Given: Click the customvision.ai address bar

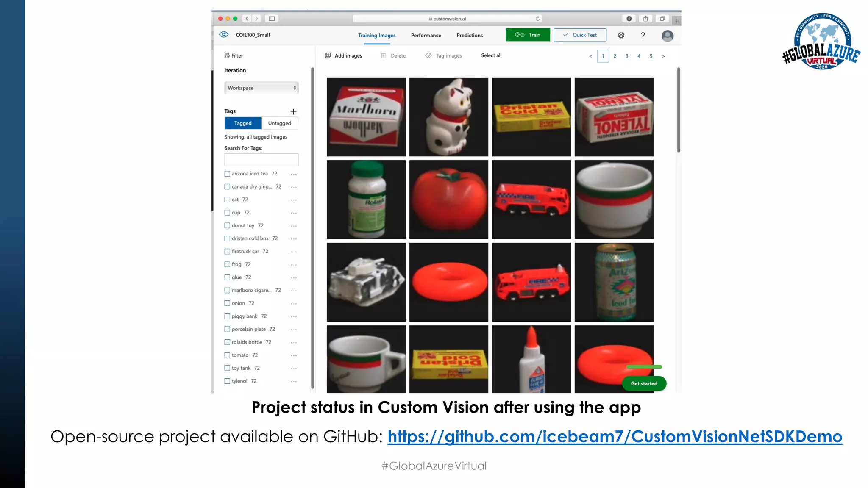Looking at the screenshot, I should click(447, 19).
